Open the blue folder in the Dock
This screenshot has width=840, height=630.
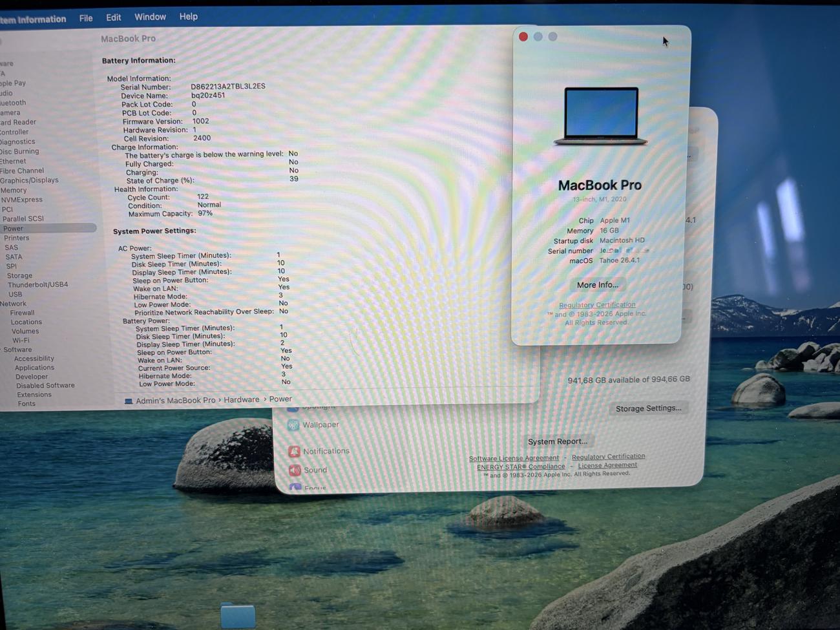[x=238, y=615]
